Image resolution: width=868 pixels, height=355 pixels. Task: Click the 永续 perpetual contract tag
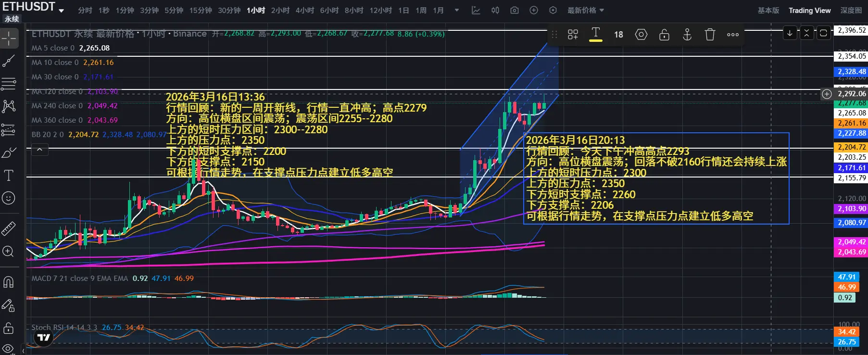click(x=12, y=19)
